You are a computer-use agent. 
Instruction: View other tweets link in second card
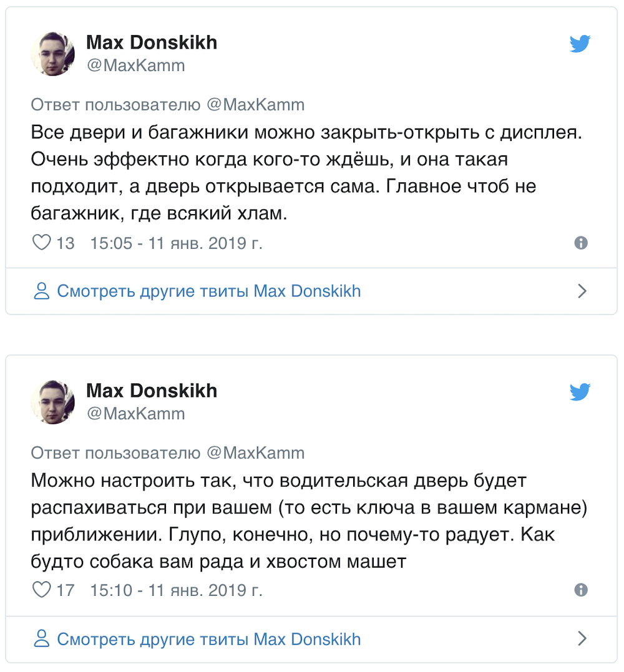209,639
